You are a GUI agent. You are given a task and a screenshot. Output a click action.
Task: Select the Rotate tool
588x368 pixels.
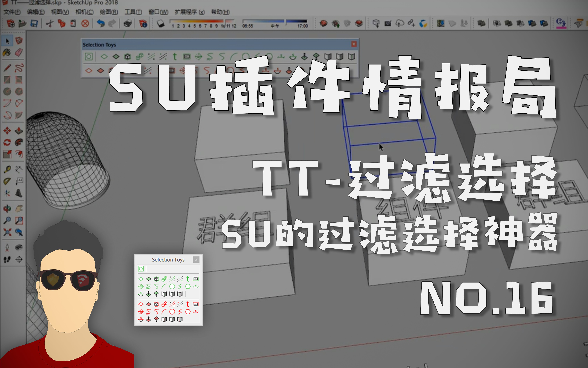7,142
